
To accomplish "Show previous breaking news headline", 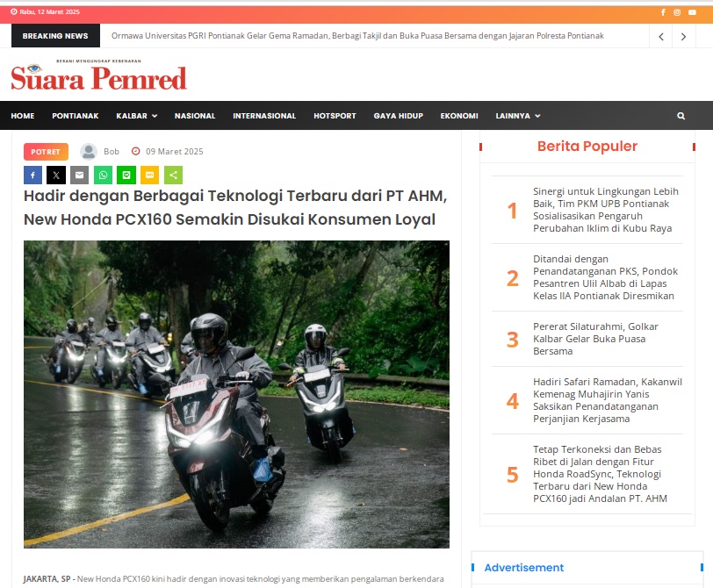I will pyautogui.click(x=661, y=36).
